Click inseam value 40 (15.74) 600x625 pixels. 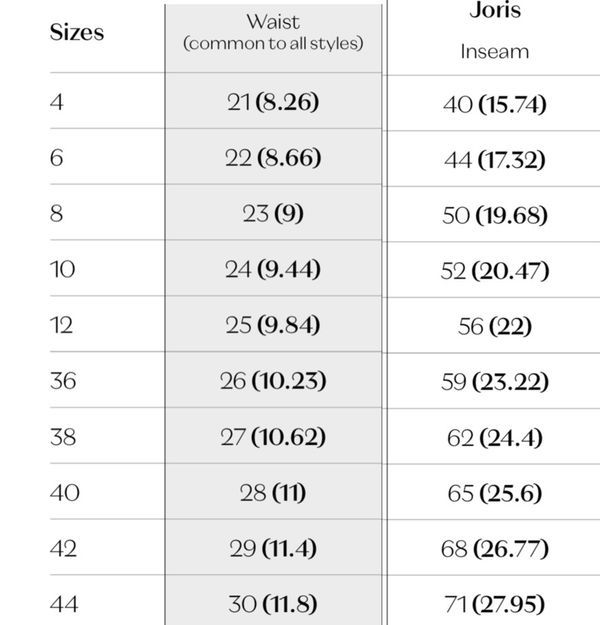(494, 103)
